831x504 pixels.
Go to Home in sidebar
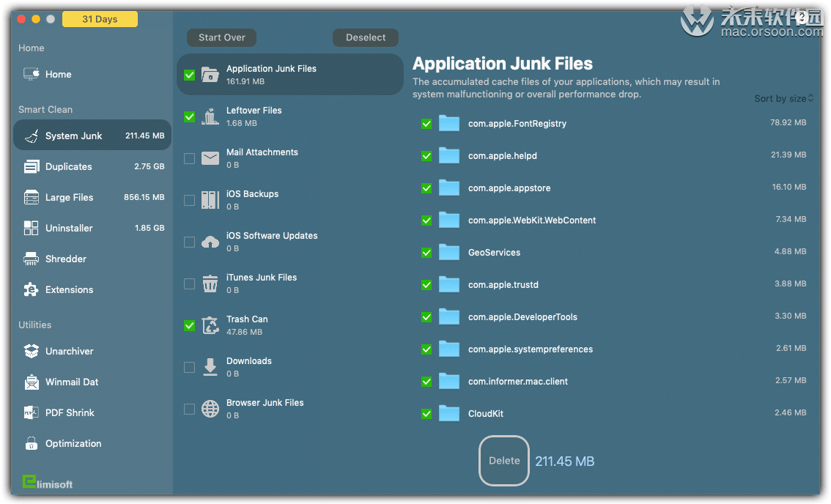point(58,75)
